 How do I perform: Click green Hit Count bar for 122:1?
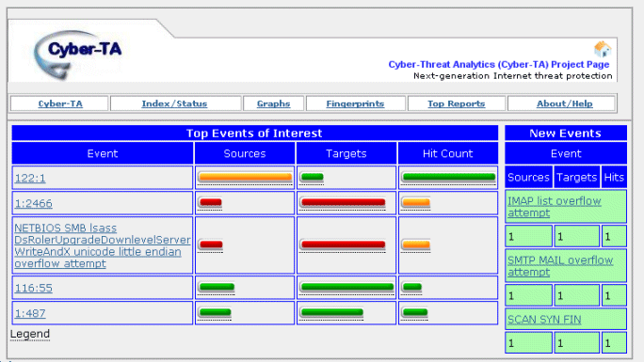tap(449, 177)
